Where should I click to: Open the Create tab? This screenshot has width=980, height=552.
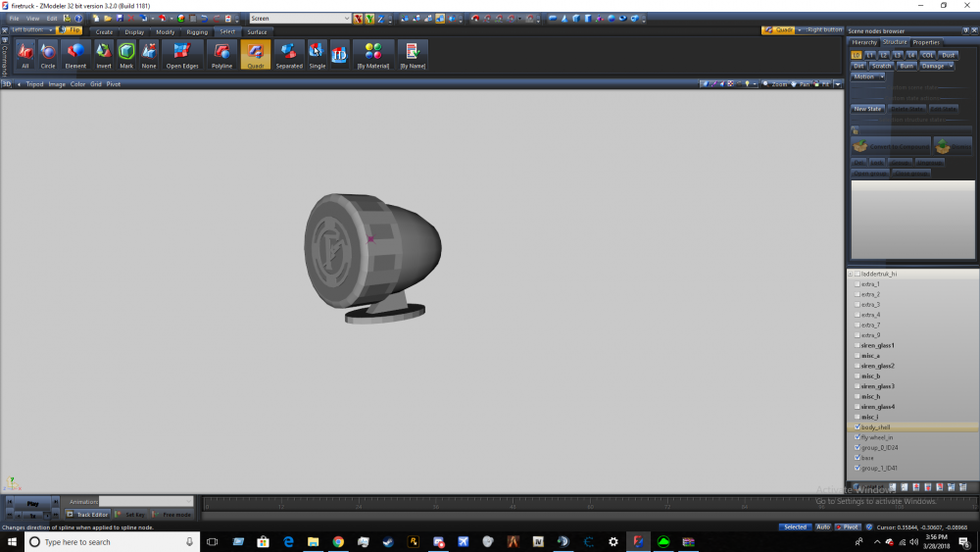pos(105,32)
